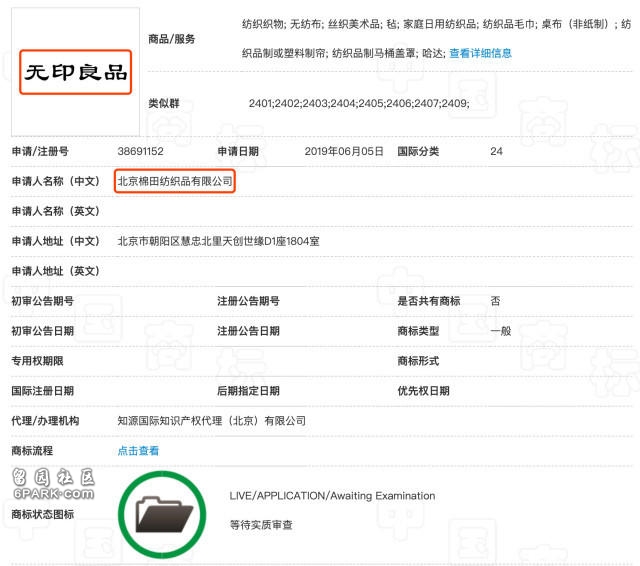Click the 初审公告日期 label
Screen dimensions: 640x566
[42, 331]
